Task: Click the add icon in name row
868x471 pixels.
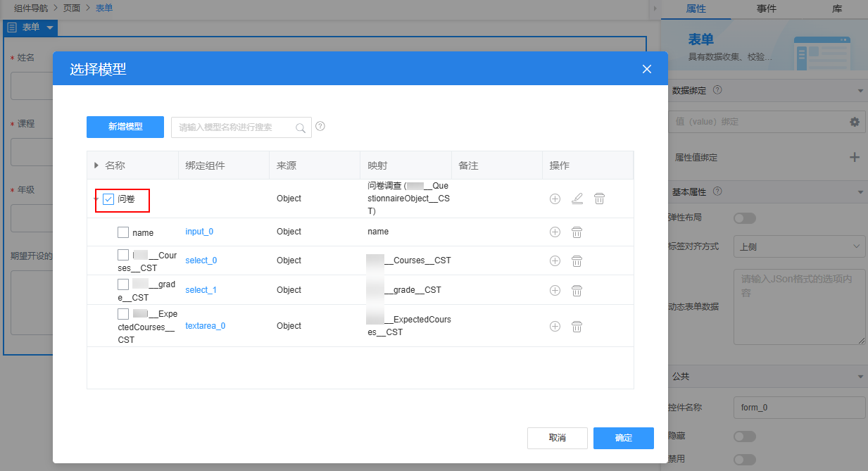Action: (555, 232)
